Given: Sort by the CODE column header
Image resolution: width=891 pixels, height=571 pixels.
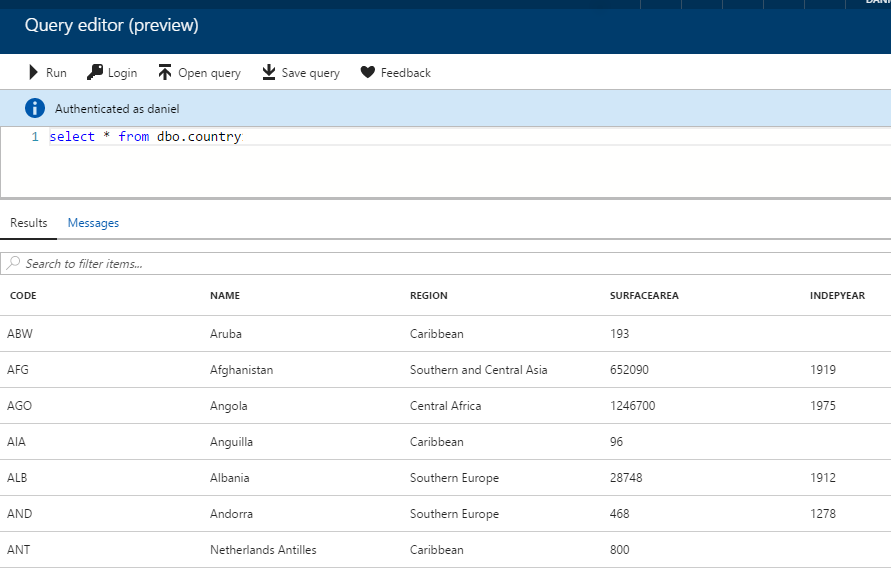Looking at the screenshot, I should click(x=23, y=296).
